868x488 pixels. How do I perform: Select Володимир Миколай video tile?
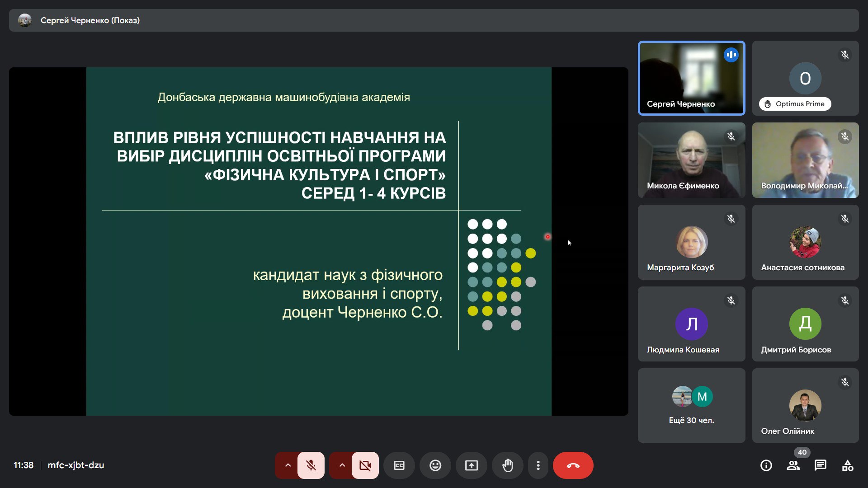805,160
